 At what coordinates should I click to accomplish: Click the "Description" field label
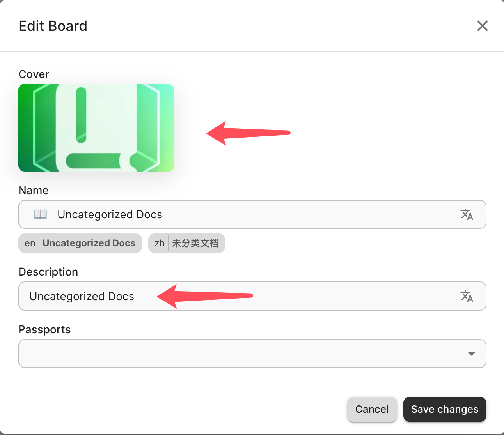pos(48,272)
